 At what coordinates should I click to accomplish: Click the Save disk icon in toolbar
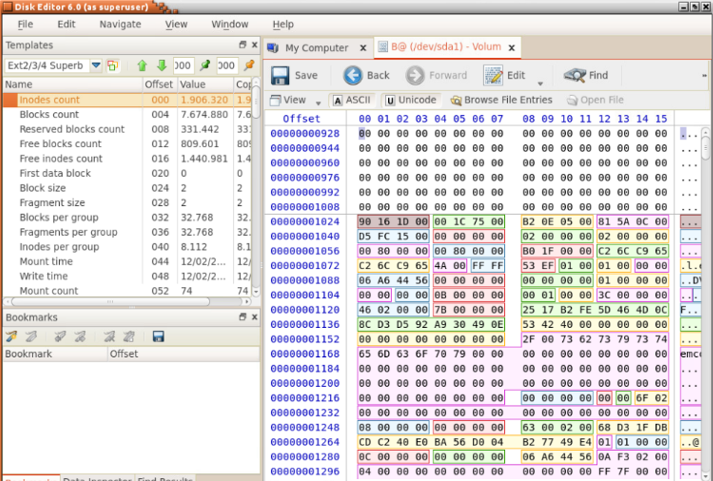click(x=280, y=75)
